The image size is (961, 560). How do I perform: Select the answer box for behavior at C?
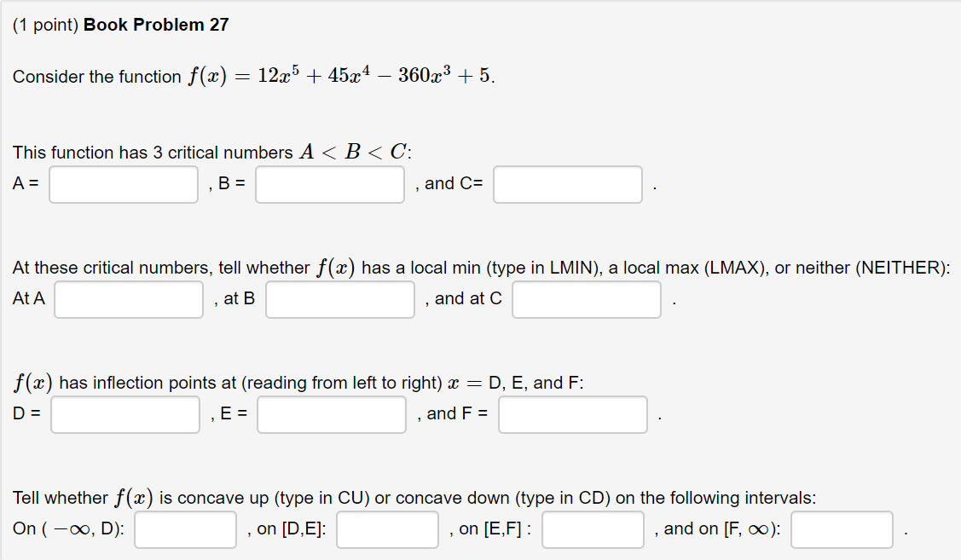[586, 299]
